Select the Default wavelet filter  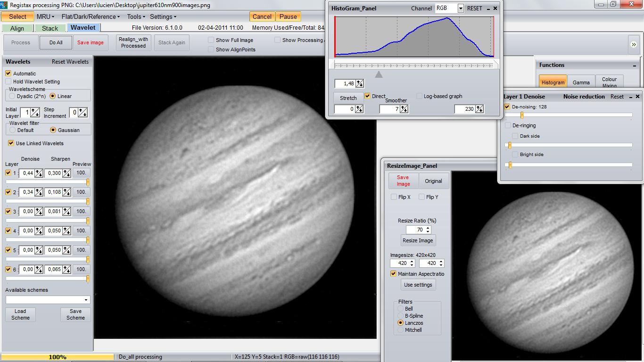(13, 130)
